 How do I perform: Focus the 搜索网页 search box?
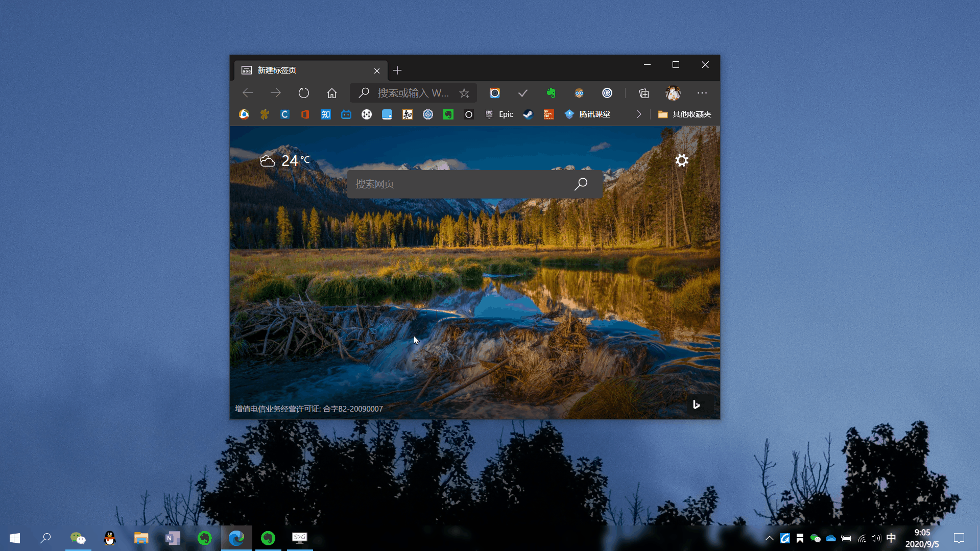pos(474,184)
